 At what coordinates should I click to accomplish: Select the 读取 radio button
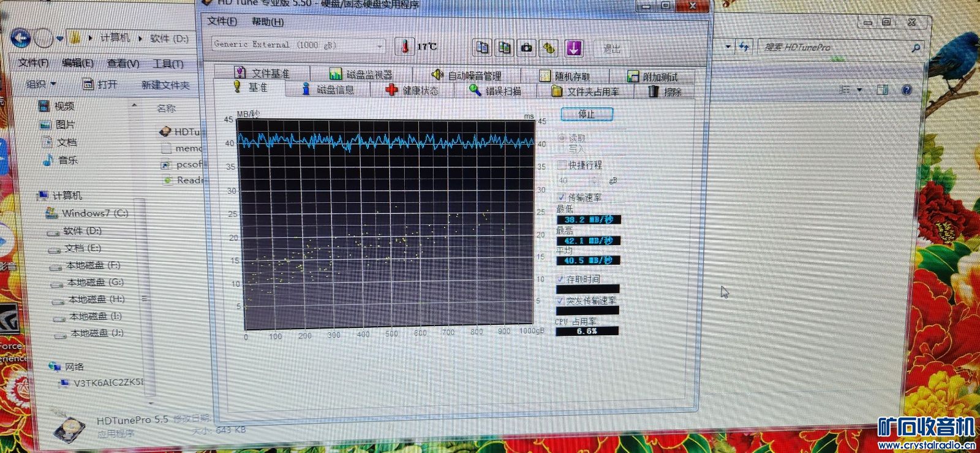(x=562, y=138)
